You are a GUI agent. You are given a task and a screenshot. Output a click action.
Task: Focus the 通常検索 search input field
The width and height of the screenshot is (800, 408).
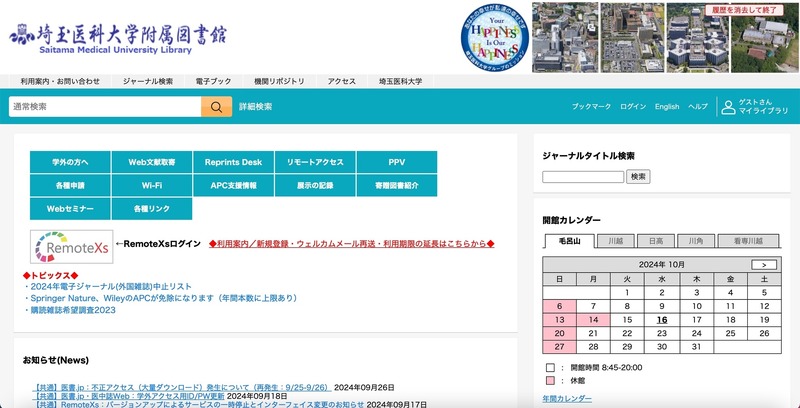[x=105, y=106]
